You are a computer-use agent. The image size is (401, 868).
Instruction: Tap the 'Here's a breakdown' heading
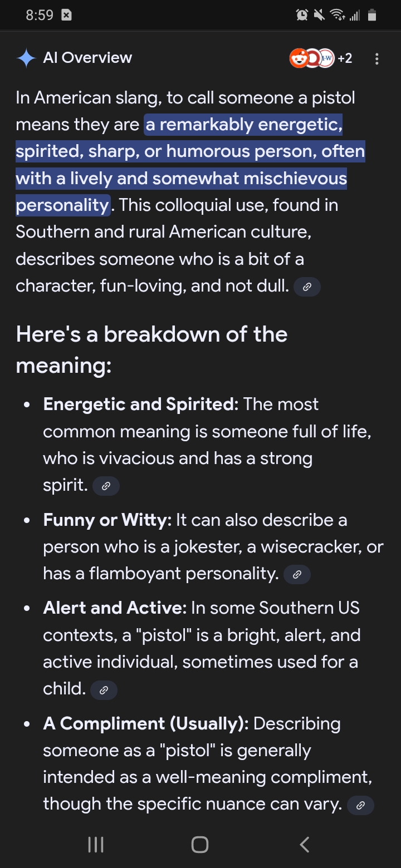pos(152,350)
